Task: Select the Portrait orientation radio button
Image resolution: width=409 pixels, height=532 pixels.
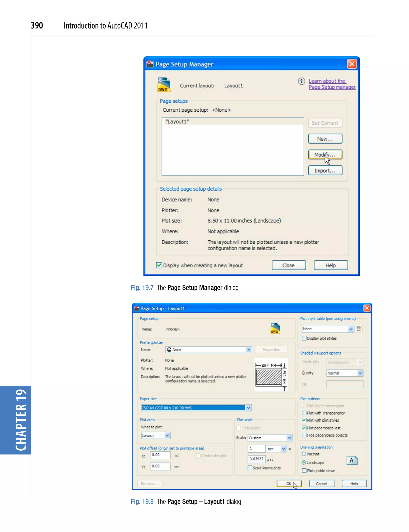Action: point(304,454)
